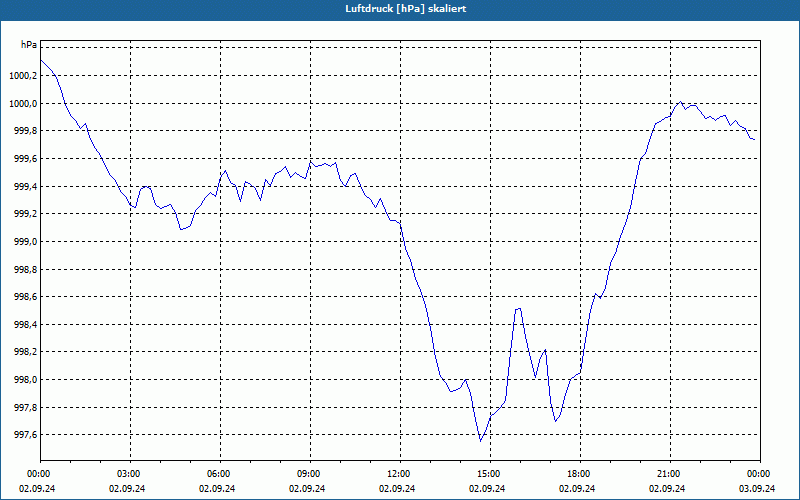Select the y-axis value 998,4
This screenshot has width=800, height=500.
(x=25, y=324)
